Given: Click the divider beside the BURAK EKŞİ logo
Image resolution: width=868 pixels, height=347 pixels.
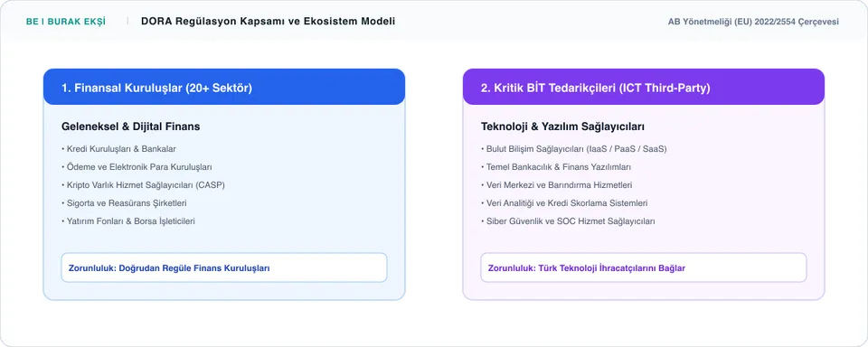Looking at the screenshot, I should coord(127,22).
